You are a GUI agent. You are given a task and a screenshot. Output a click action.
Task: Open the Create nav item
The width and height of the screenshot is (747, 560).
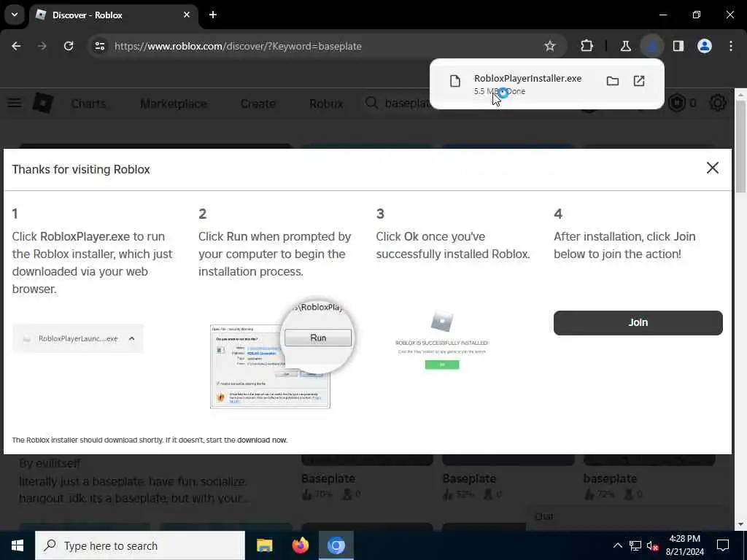[x=258, y=104]
